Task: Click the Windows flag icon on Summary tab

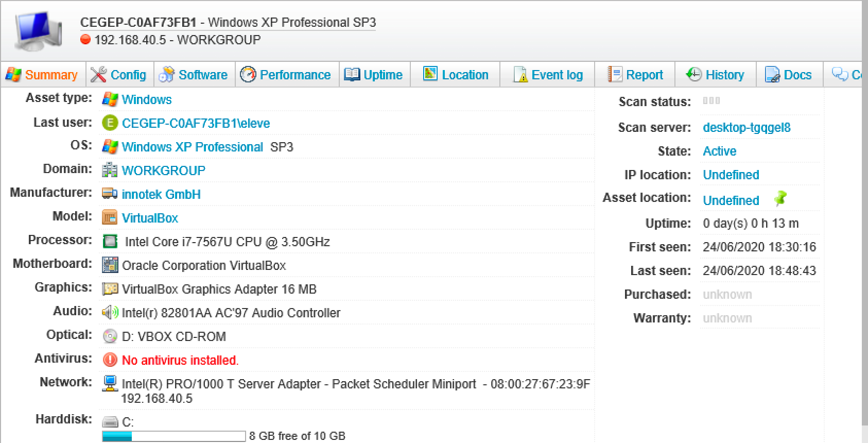Action: pyautogui.click(x=13, y=75)
